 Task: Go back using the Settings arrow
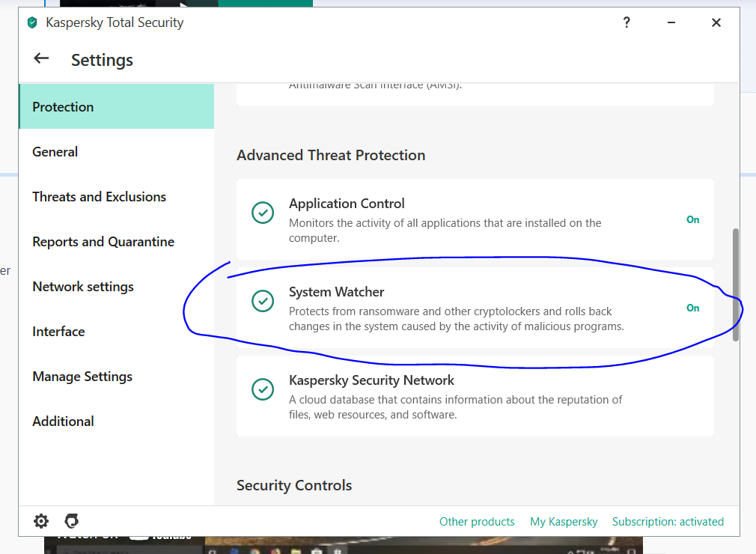tap(41, 58)
